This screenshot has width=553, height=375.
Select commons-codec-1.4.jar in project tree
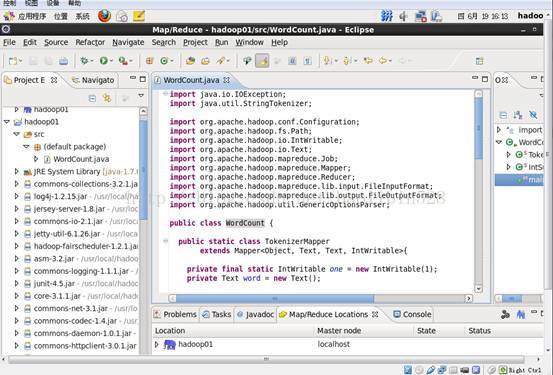75,321
